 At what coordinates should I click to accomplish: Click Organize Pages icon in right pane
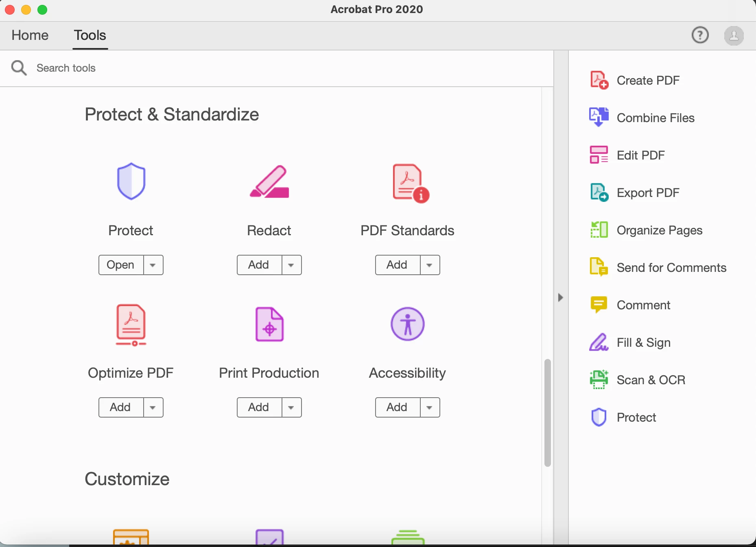[x=599, y=230]
